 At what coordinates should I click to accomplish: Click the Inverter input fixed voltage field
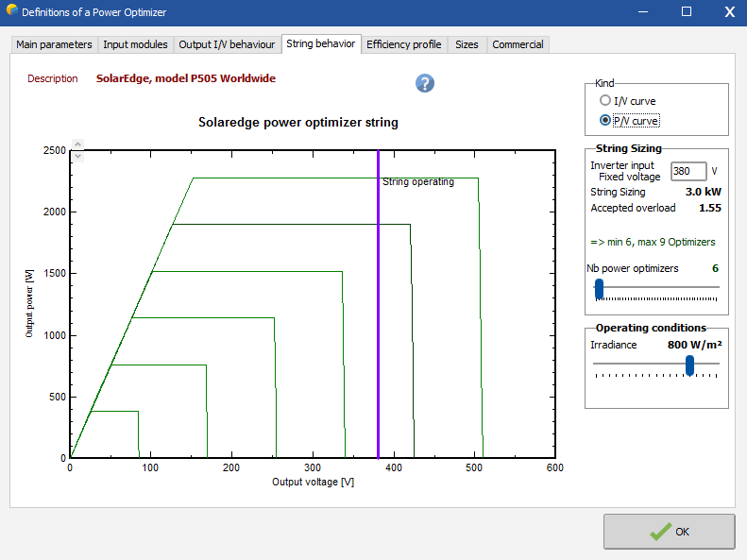click(688, 171)
